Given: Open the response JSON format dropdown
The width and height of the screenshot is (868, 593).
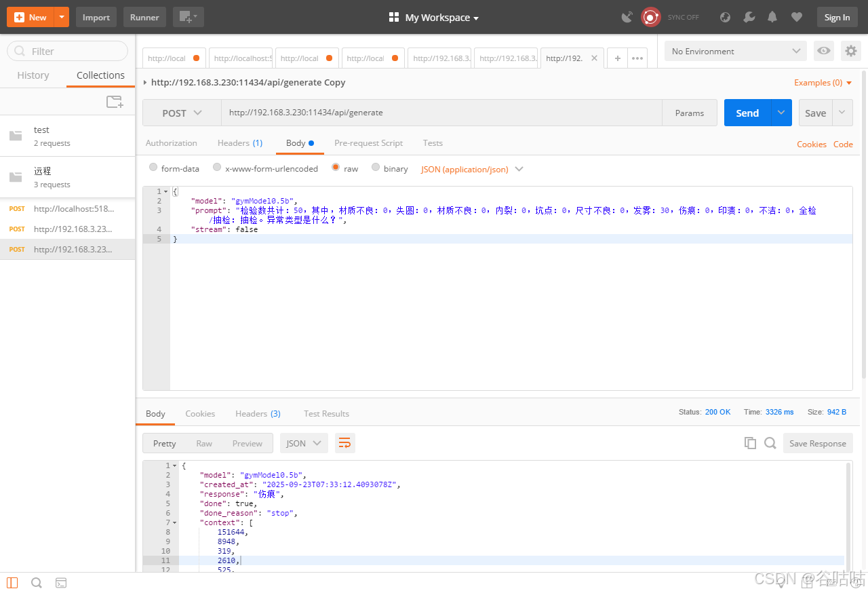Looking at the screenshot, I should pos(304,443).
